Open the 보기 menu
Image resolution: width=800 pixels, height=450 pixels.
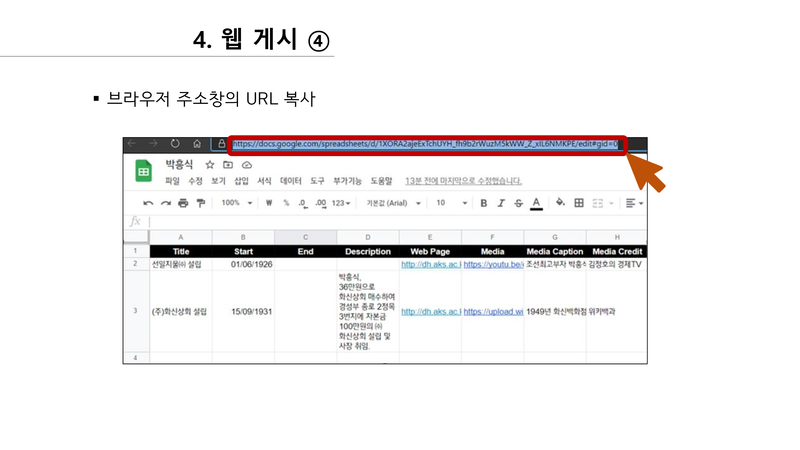point(218,181)
